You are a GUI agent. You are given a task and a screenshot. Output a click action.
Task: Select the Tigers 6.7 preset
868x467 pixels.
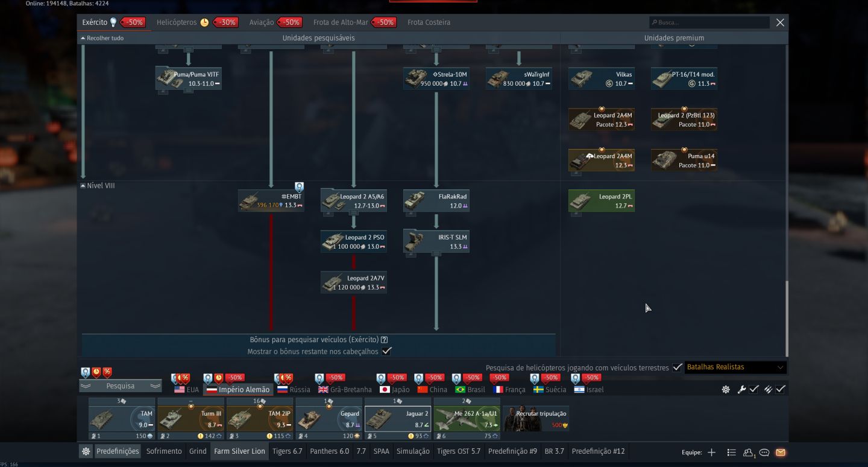[x=288, y=451]
